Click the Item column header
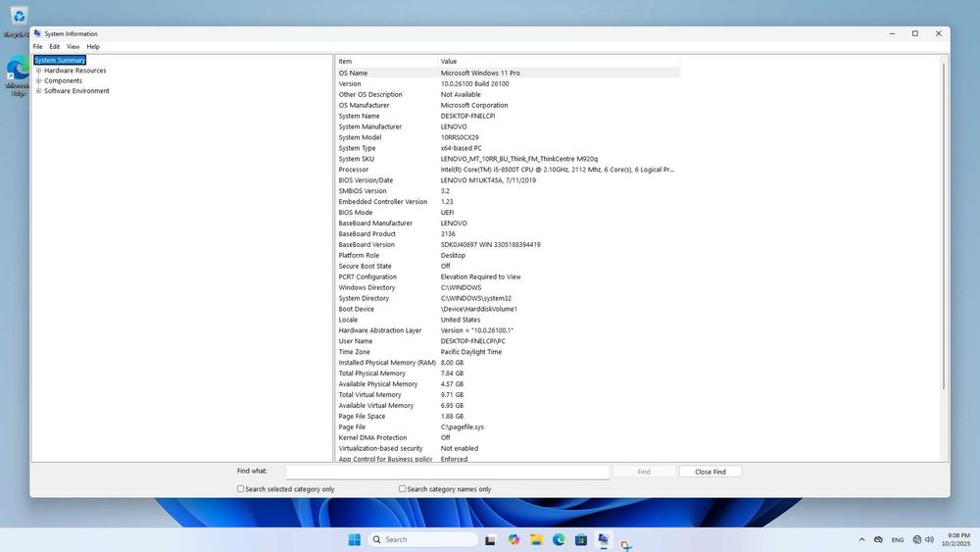 (x=386, y=61)
